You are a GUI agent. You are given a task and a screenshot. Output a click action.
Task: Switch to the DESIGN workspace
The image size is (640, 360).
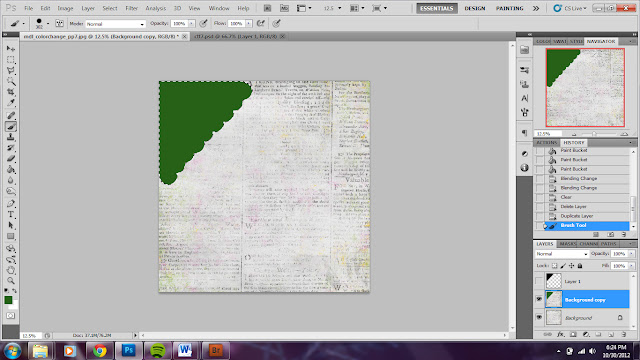(x=475, y=8)
